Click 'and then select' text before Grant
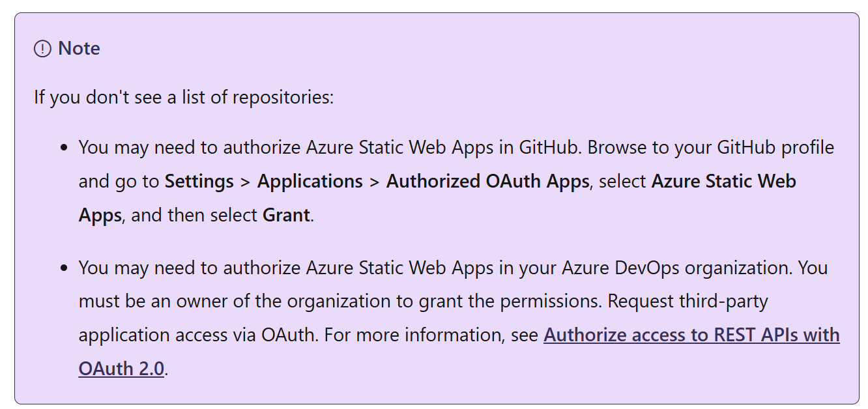868x409 pixels. [194, 215]
